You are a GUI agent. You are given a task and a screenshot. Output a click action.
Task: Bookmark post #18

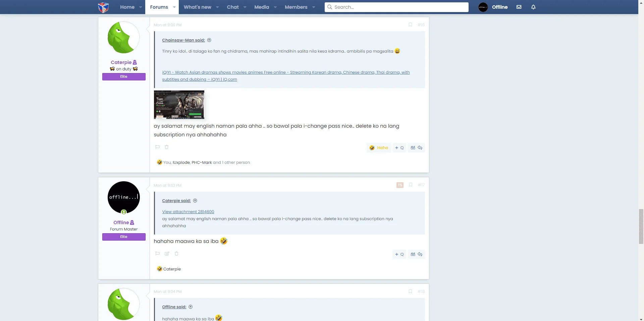point(410,292)
